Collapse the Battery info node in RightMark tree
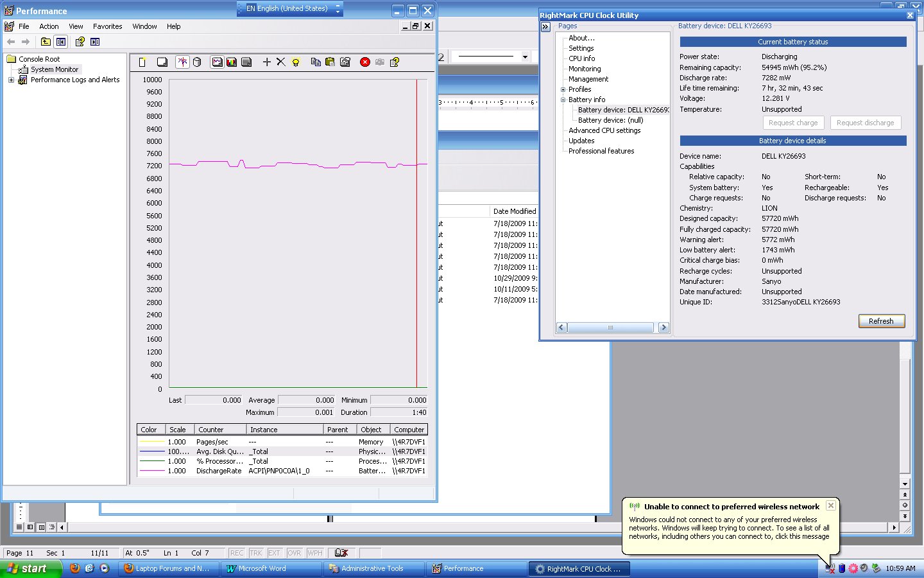 point(563,100)
